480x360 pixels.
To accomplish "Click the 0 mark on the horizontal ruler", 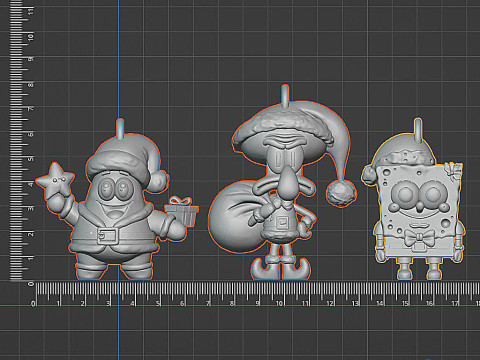I will click(x=33, y=304).
